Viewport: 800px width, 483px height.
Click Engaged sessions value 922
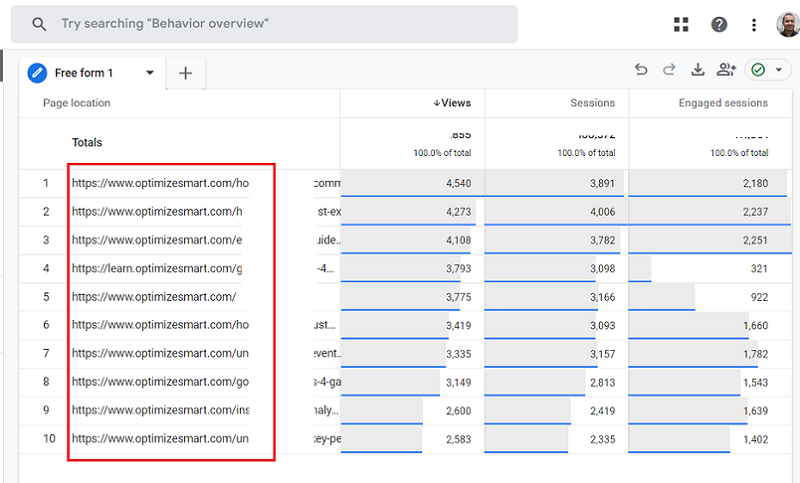click(759, 297)
